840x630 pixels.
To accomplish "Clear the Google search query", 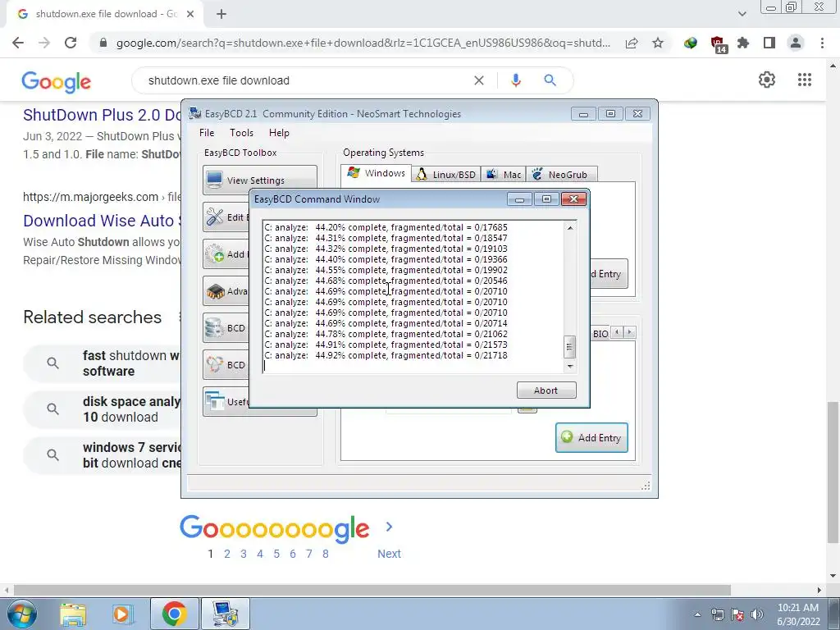I will pos(479,80).
